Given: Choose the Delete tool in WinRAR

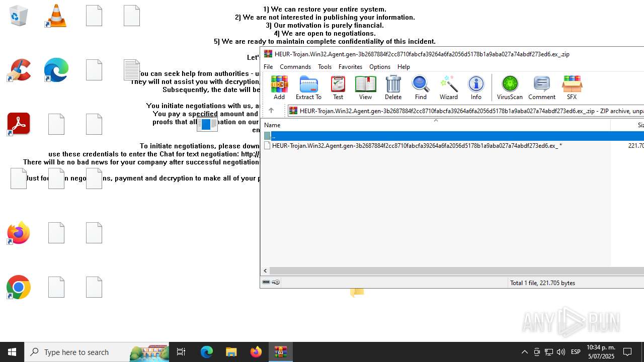Looking at the screenshot, I should tap(393, 87).
